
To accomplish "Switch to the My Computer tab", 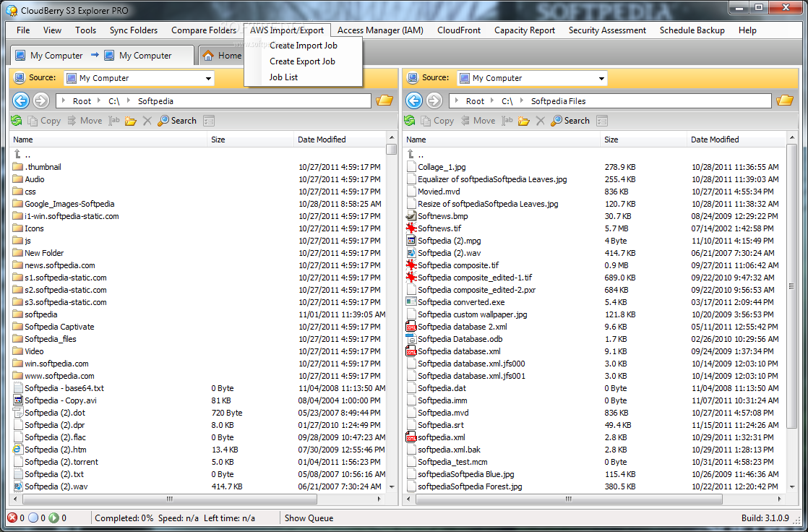I will click(101, 55).
